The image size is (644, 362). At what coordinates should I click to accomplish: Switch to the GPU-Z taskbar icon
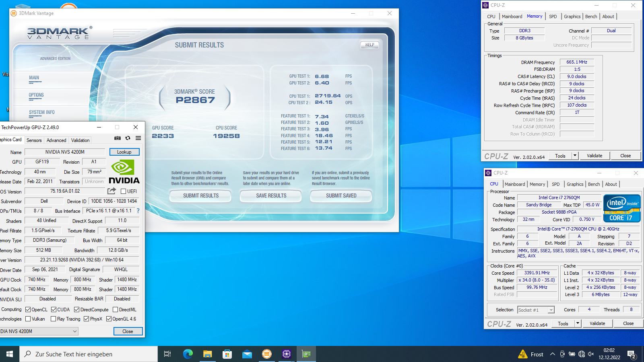point(306,354)
